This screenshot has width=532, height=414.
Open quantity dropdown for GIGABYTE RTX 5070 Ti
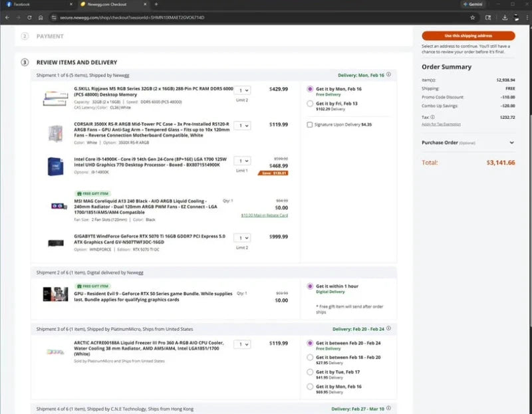coord(242,238)
